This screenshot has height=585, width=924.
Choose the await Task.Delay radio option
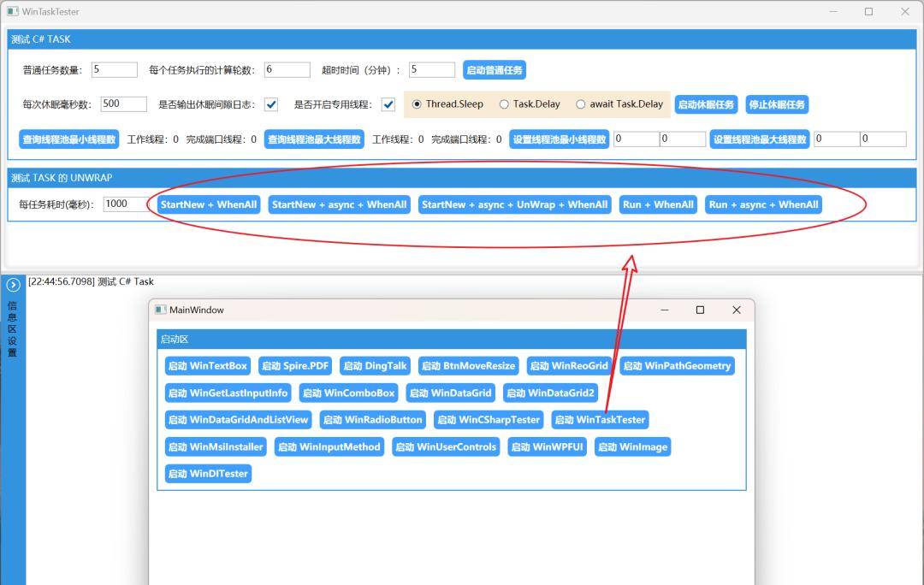point(581,104)
